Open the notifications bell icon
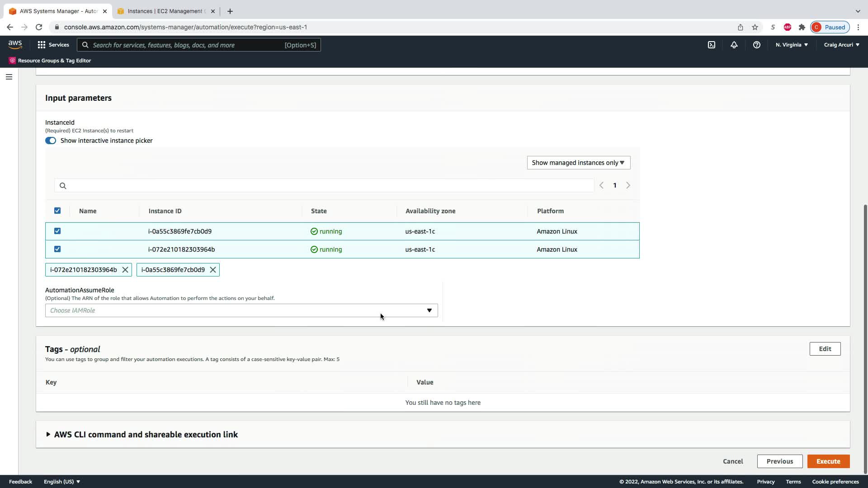This screenshot has width=868, height=488. (734, 45)
